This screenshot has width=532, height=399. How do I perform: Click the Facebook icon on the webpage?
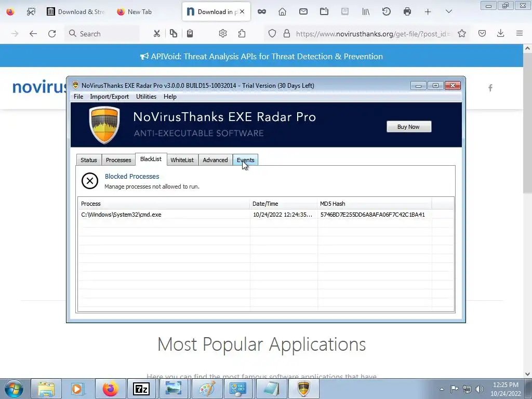(x=490, y=88)
